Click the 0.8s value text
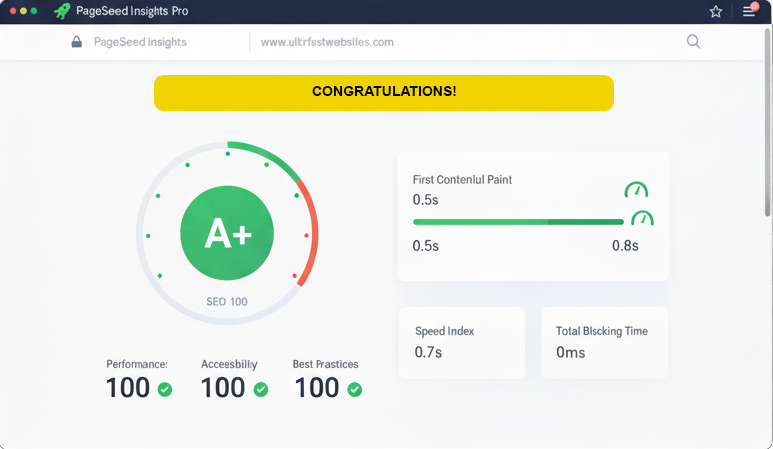The width and height of the screenshot is (773, 449). coord(625,245)
